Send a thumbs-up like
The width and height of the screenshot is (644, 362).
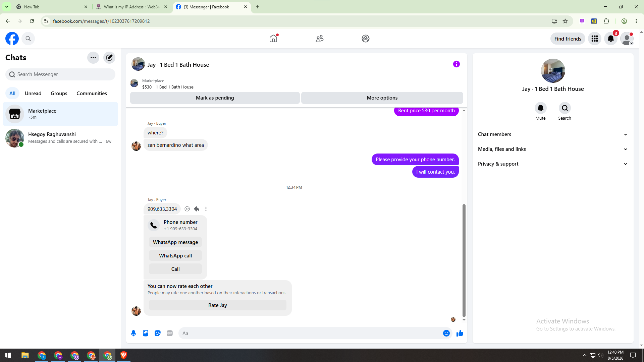tap(460, 333)
